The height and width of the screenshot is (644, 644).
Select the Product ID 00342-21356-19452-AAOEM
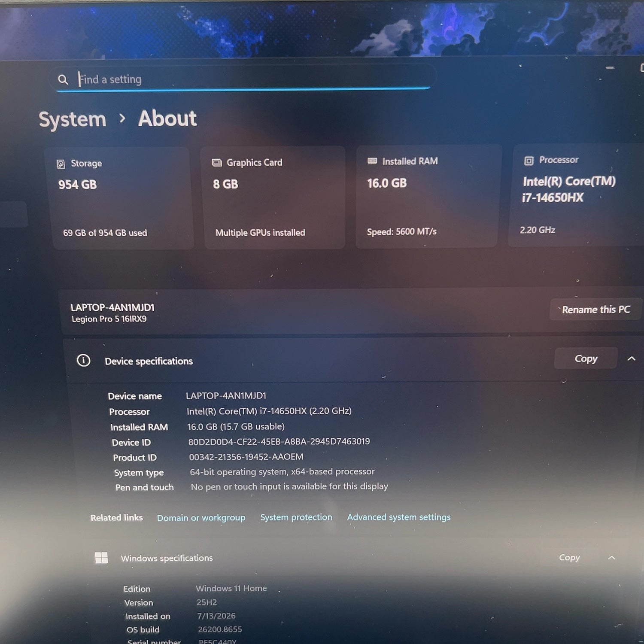tap(246, 457)
